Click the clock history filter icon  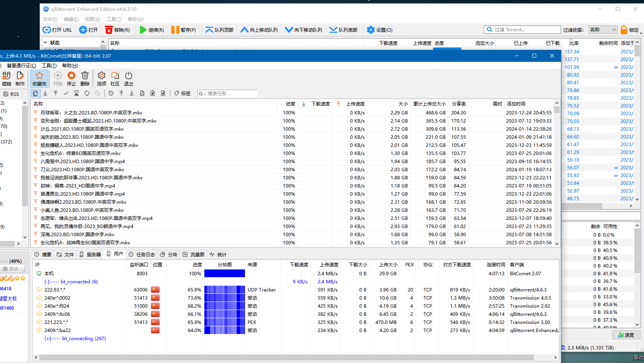(111, 93)
